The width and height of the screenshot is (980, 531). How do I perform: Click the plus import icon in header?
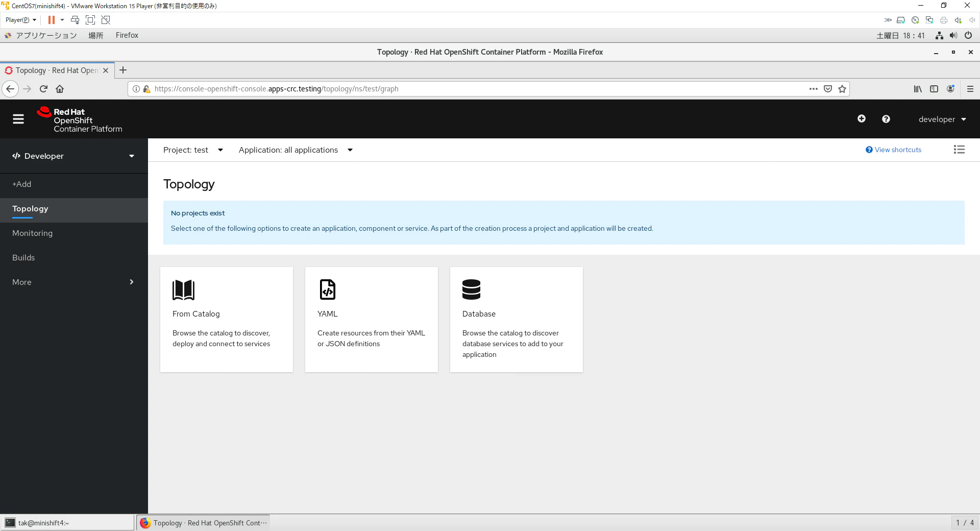(x=862, y=118)
